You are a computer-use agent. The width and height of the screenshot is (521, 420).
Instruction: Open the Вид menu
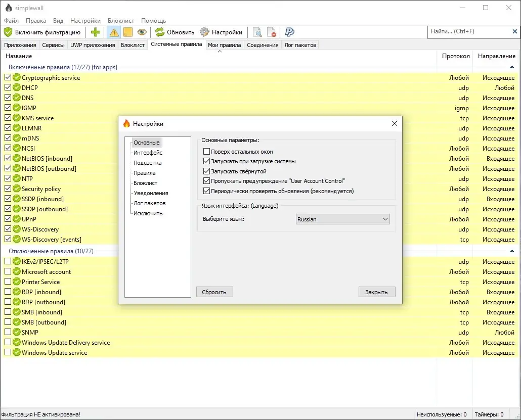[58, 21]
